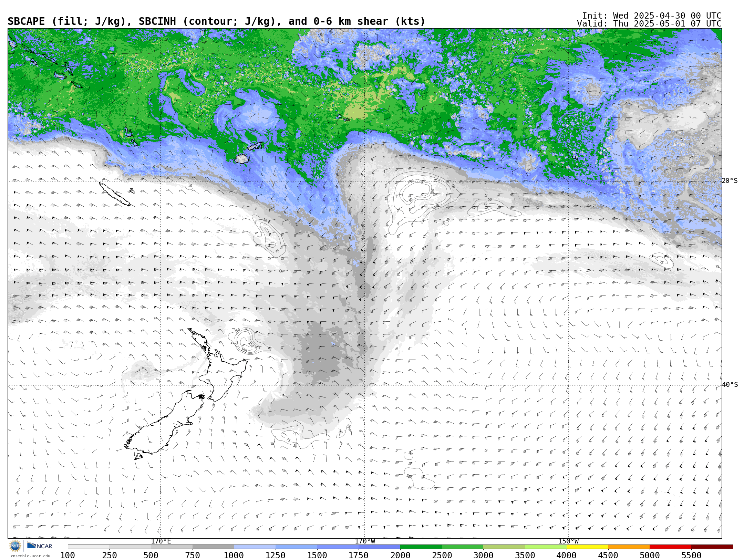The width and height of the screenshot is (744, 560).
Task: Pick the light gray 250–500 colorbar swatch
Action: [130, 547]
